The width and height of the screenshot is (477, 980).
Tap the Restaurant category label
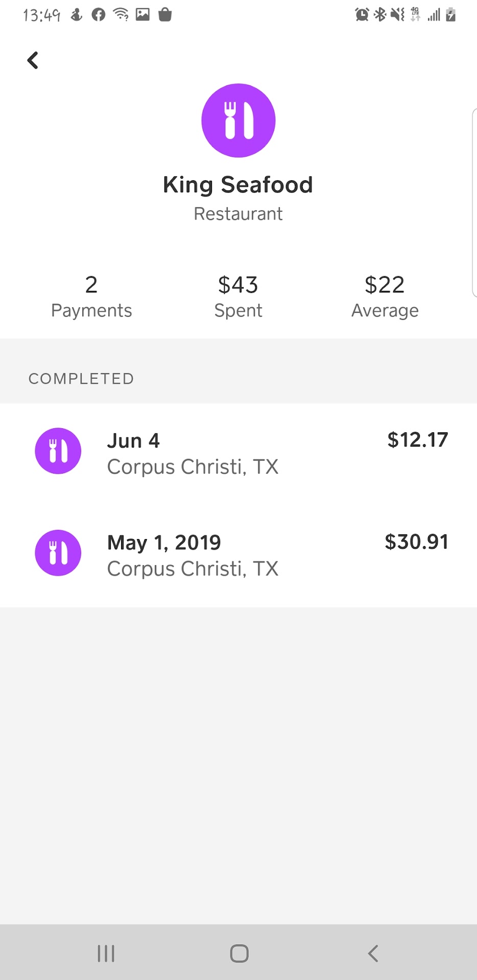tap(238, 214)
